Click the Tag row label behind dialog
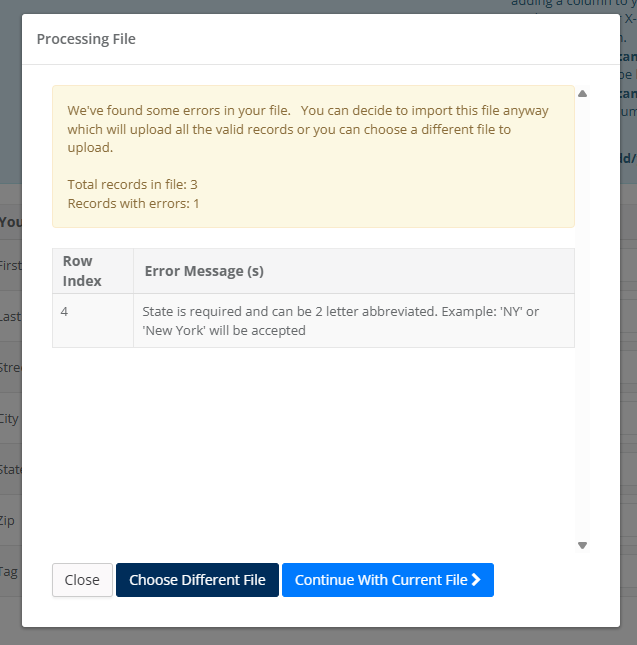The image size is (637, 645). 10,572
